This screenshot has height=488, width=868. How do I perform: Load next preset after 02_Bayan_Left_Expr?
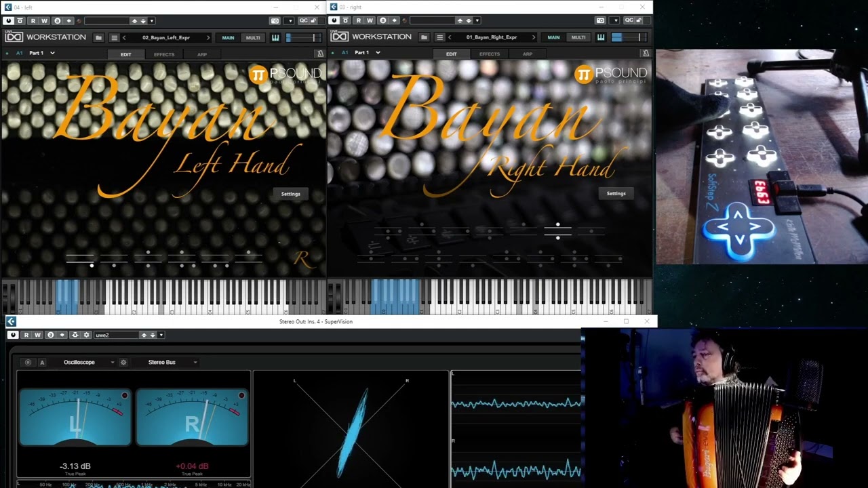[208, 37]
